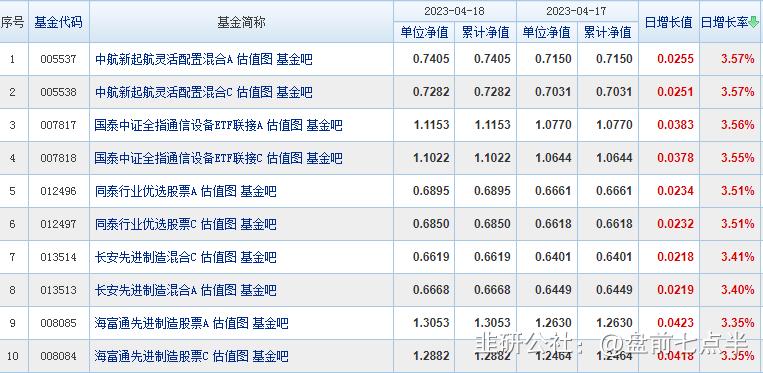This screenshot has width=763, height=373.
Task: Open 估值图 for 海富通先进制造股票C
Action: (231, 356)
